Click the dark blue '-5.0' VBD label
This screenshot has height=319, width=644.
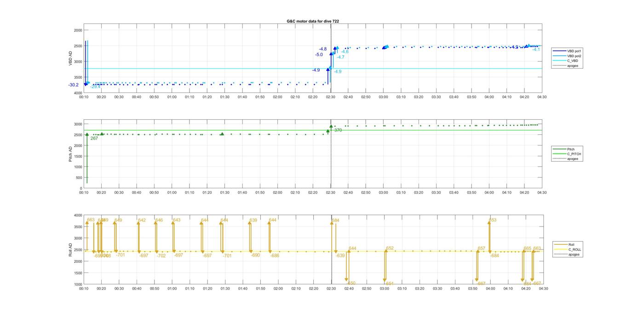click(x=319, y=55)
